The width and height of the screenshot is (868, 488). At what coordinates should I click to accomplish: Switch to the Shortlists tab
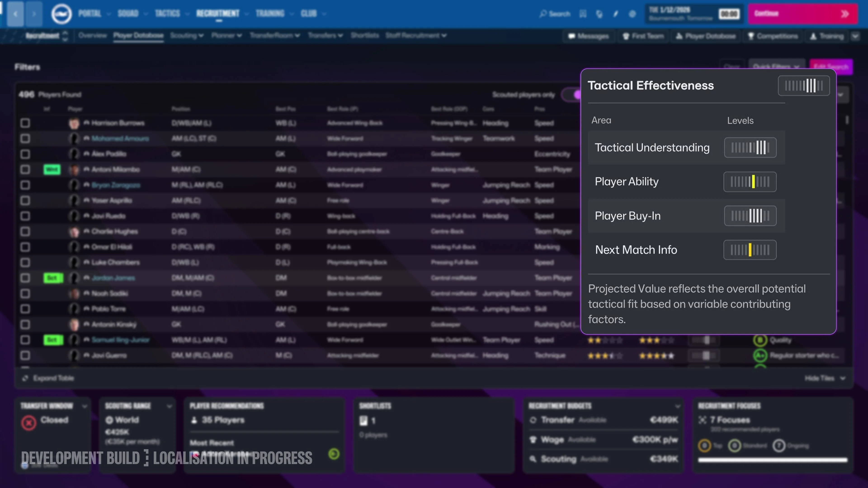point(365,35)
